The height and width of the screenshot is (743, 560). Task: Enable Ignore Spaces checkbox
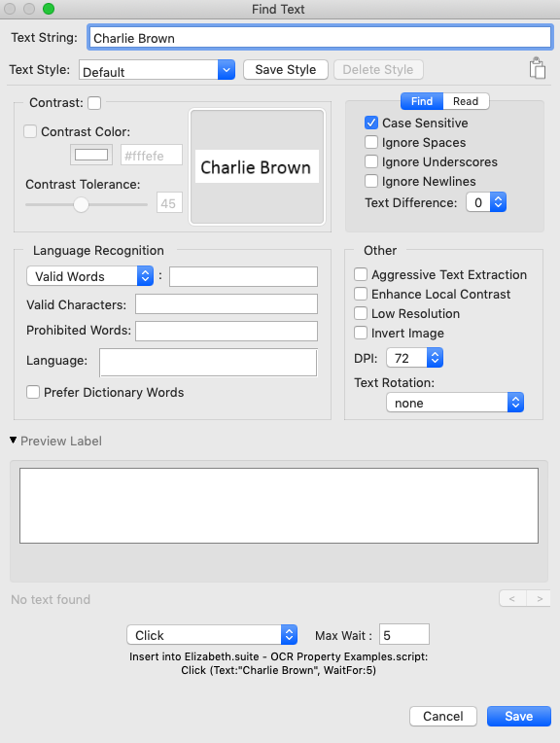tap(371, 142)
